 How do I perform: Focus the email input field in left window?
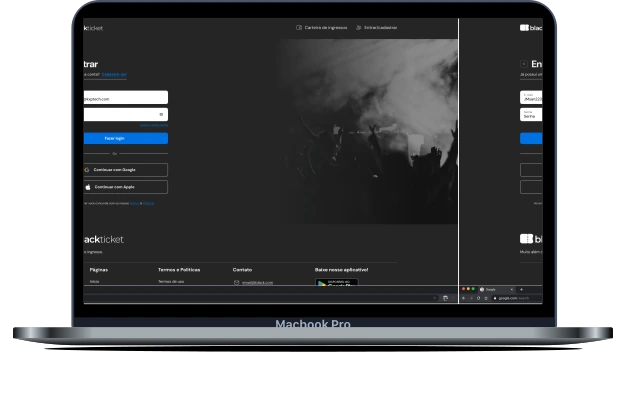pos(126,97)
